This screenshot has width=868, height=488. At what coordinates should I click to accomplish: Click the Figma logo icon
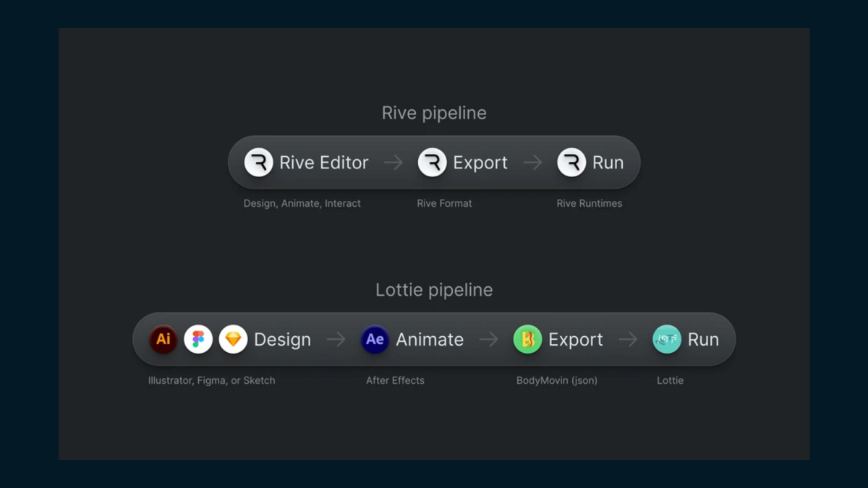click(x=198, y=339)
